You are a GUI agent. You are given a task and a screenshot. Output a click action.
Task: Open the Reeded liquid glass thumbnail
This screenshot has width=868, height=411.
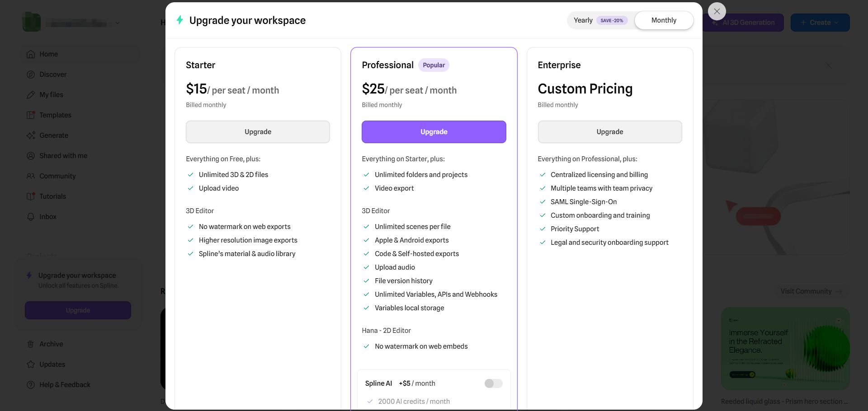pyautogui.click(x=785, y=349)
